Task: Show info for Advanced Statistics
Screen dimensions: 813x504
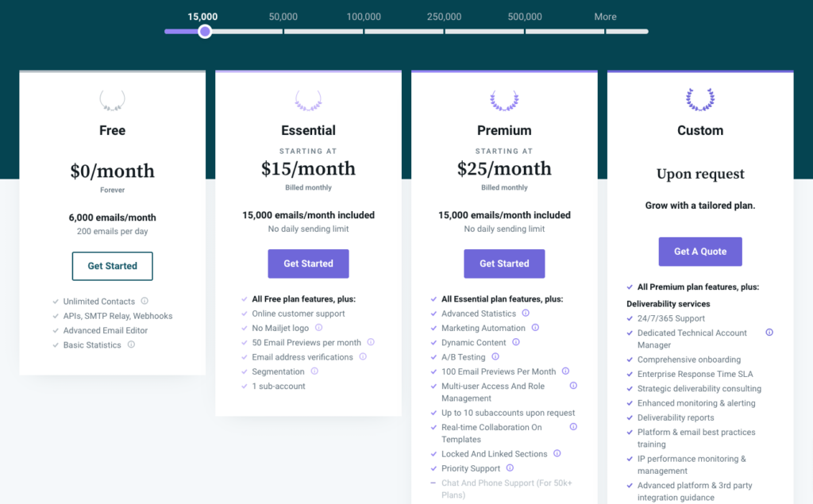Action: (x=526, y=314)
